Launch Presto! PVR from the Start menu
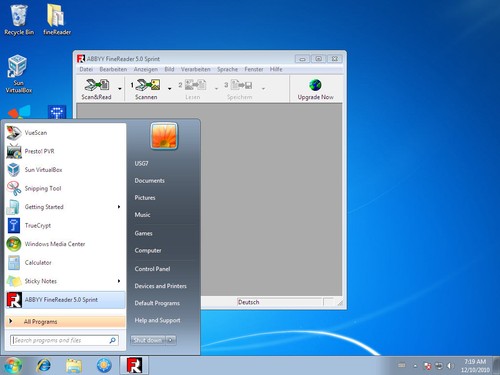This screenshot has width=500, height=375. [65, 151]
